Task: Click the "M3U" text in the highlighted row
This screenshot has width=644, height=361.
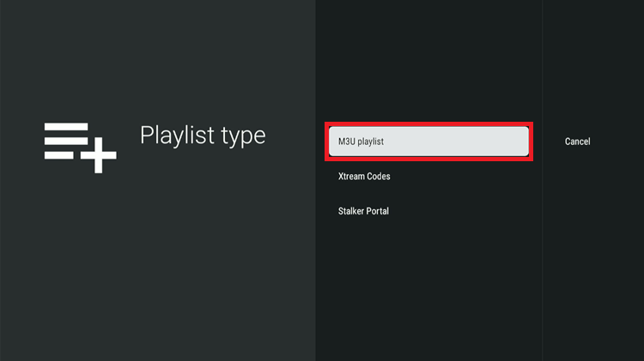Action: tap(348, 141)
